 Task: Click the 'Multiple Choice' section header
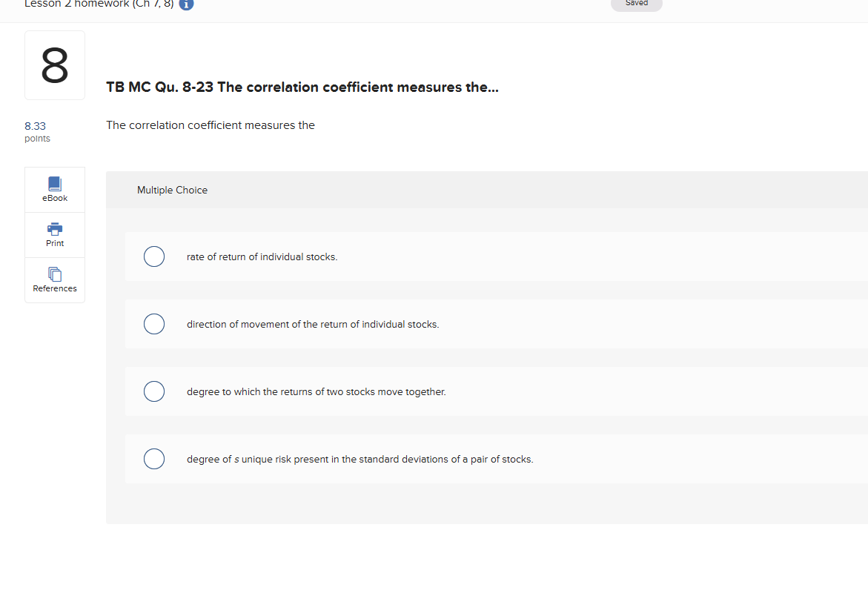click(172, 190)
